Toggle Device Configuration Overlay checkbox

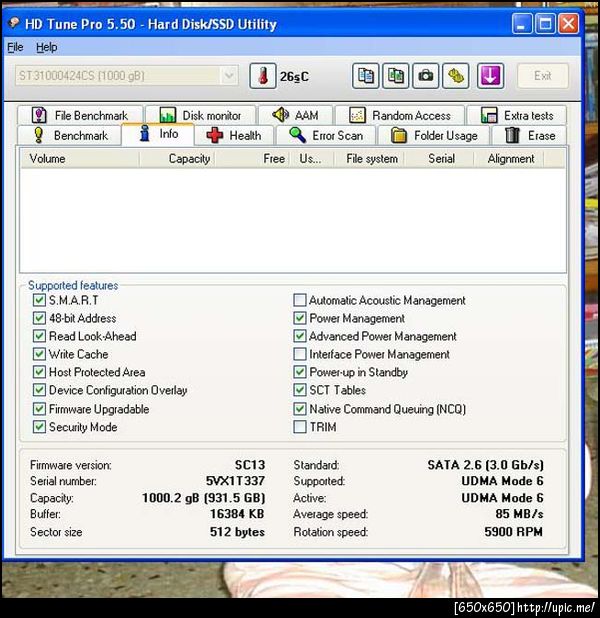coord(39,390)
